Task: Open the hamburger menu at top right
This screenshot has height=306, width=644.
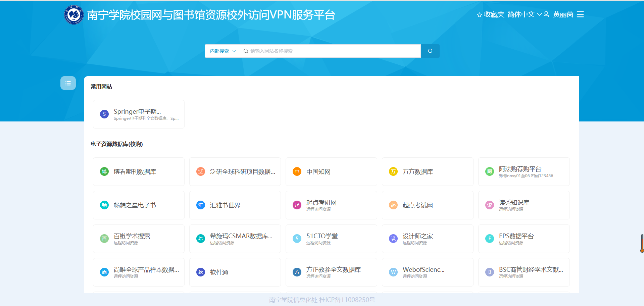Action: click(x=580, y=14)
